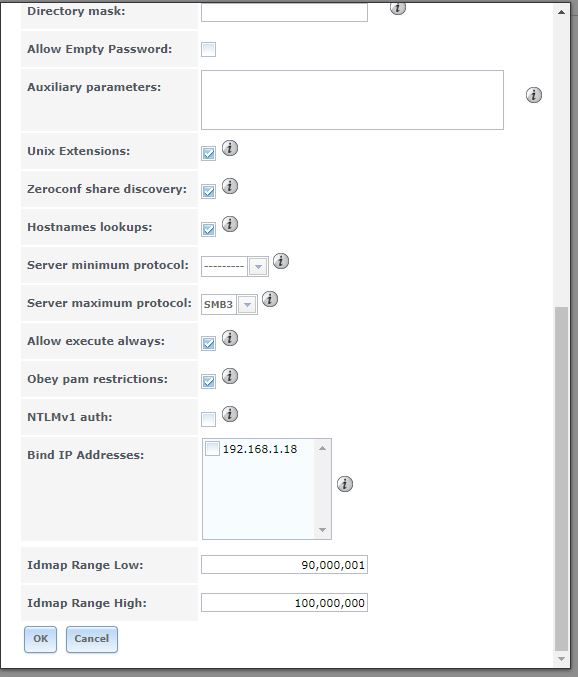
Task: Enable NTLMv1 auth checkbox
Action: click(x=208, y=419)
